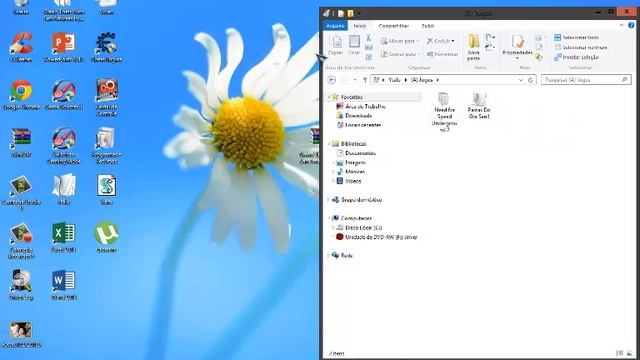
Task: Click Inverter seleção in the ribbon
Action: point(576,57)
